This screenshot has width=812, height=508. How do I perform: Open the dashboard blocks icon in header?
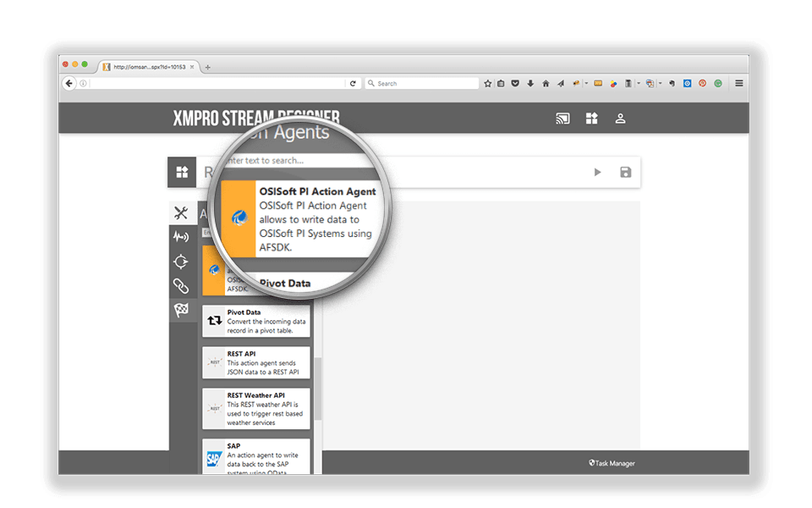(591, 119)
